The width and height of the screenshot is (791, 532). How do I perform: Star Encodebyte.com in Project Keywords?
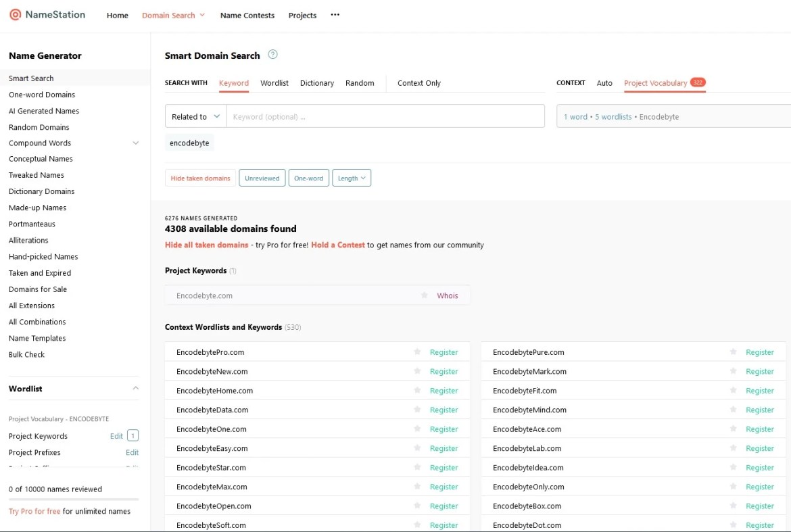point(425,295)
